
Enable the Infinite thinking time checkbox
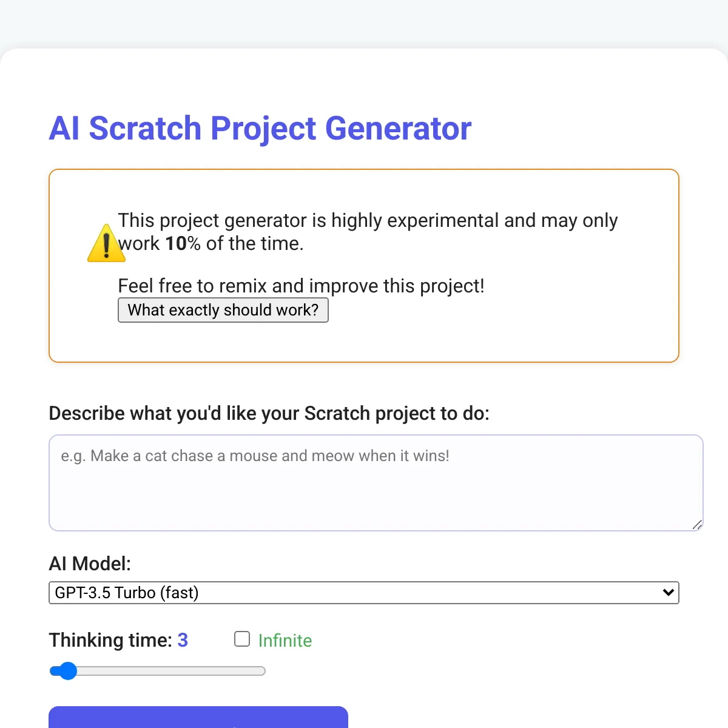[241, 639]
